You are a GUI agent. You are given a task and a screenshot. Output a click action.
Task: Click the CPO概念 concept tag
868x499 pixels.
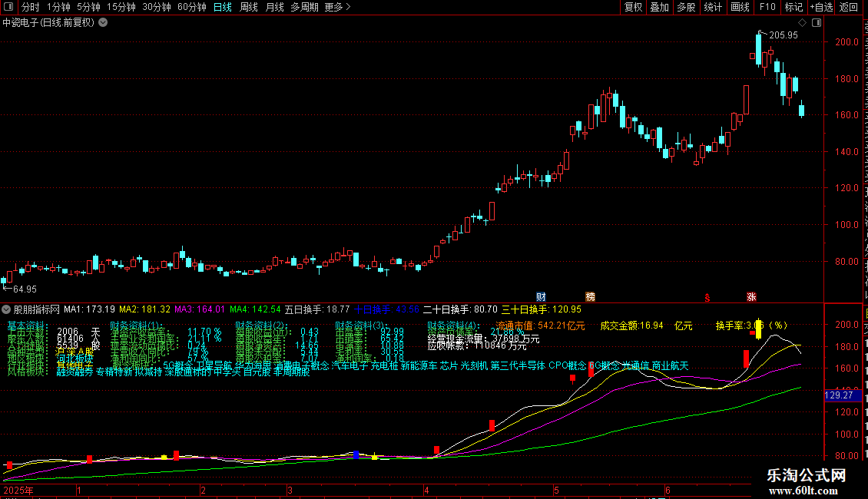[x=567, y=366]
